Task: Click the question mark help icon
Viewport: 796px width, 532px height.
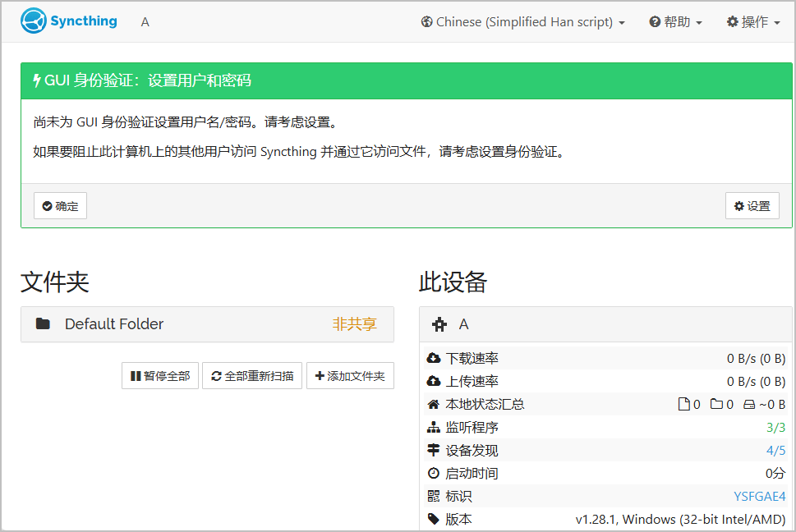Action: pos(655,22)
